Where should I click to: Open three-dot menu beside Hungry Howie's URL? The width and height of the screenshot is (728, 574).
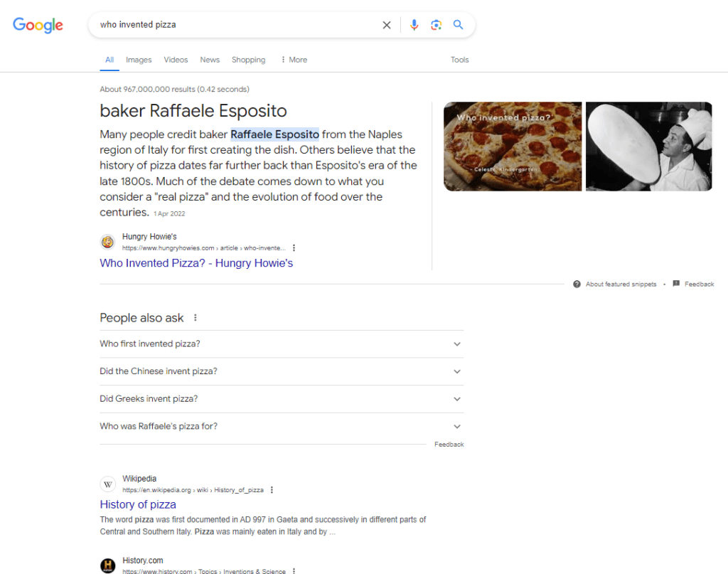294,248
